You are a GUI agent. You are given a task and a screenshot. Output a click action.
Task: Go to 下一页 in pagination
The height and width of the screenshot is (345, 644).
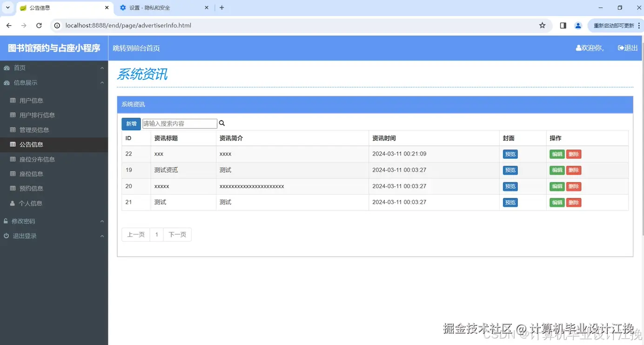tap(177, 235)
